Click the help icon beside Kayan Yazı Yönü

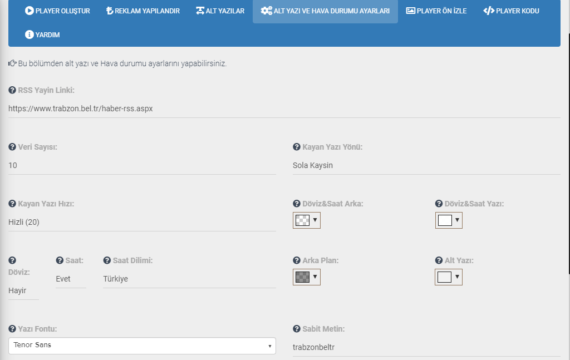[297, 147]
